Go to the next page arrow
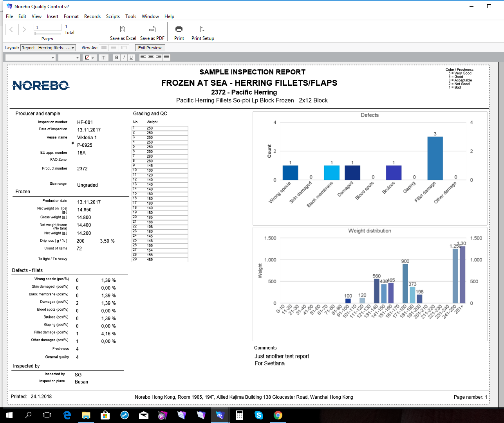The image size is (504, 423). 24,29
